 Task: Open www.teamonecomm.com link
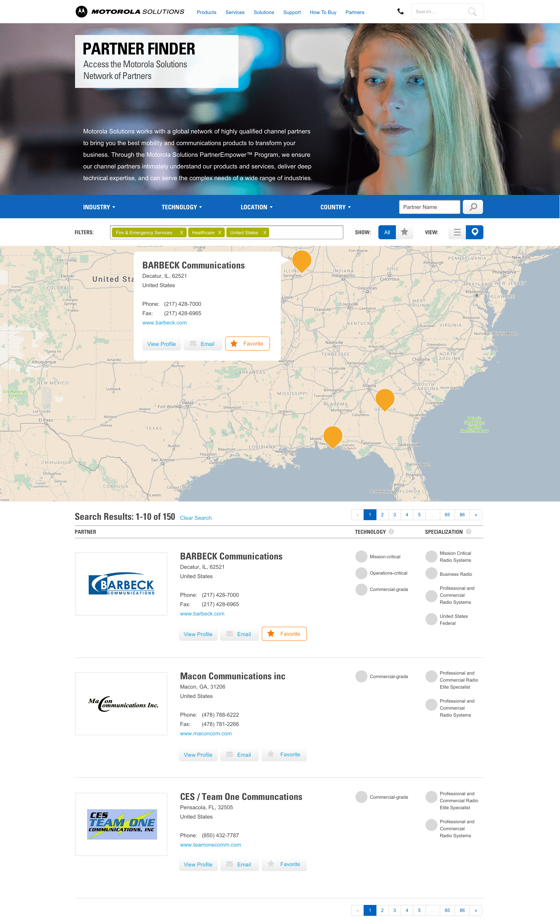[210, 845]
